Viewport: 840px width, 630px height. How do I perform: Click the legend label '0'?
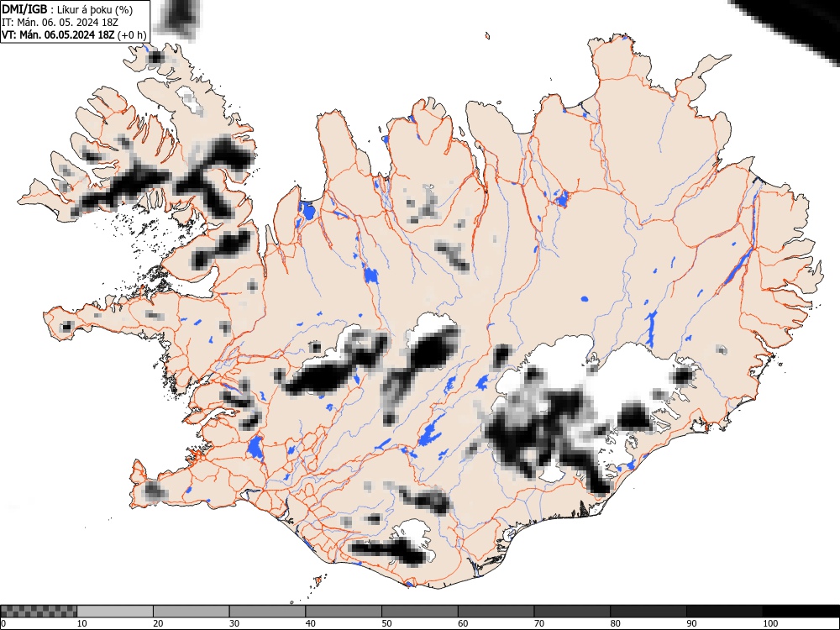click(x=3, y=623)
